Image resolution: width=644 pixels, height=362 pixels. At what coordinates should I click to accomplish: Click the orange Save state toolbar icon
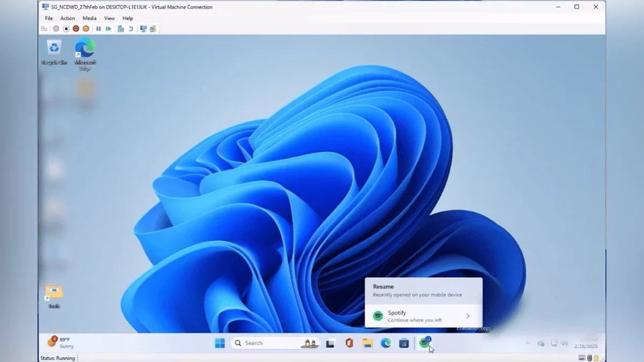[86, 29]
